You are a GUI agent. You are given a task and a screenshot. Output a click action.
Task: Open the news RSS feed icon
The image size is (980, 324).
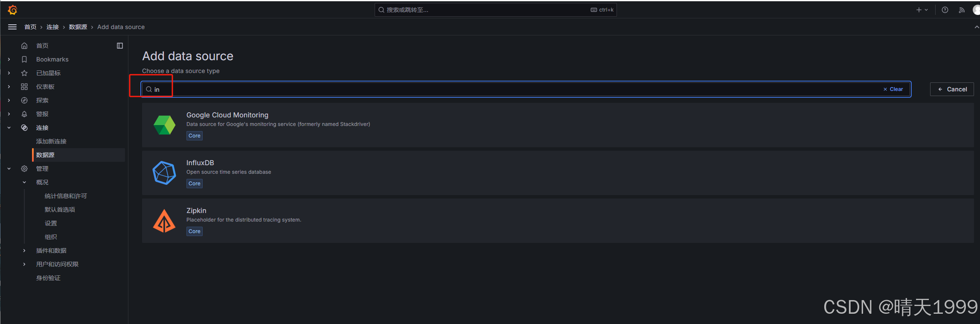[x=962, y=10]
